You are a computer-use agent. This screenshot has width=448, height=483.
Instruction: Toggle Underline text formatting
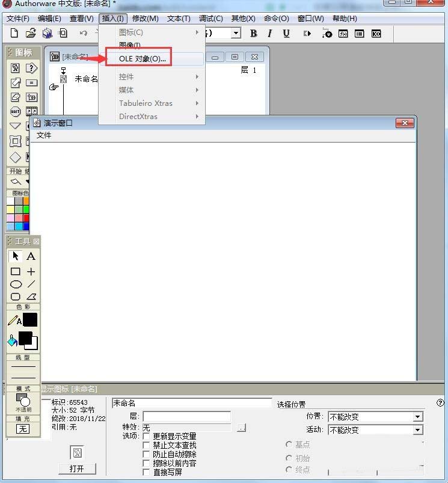click(x=286, y=33)
